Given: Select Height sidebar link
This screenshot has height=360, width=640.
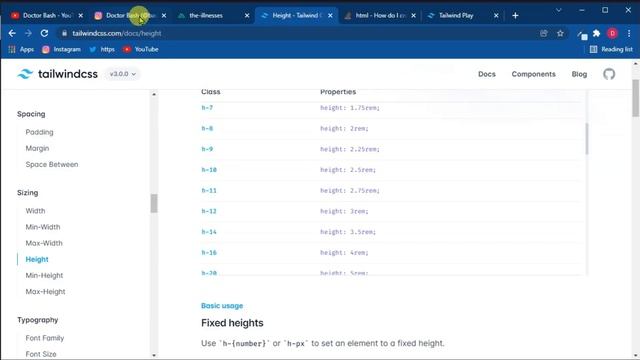Looking at the screenshot, I should [x=37, y=259].
